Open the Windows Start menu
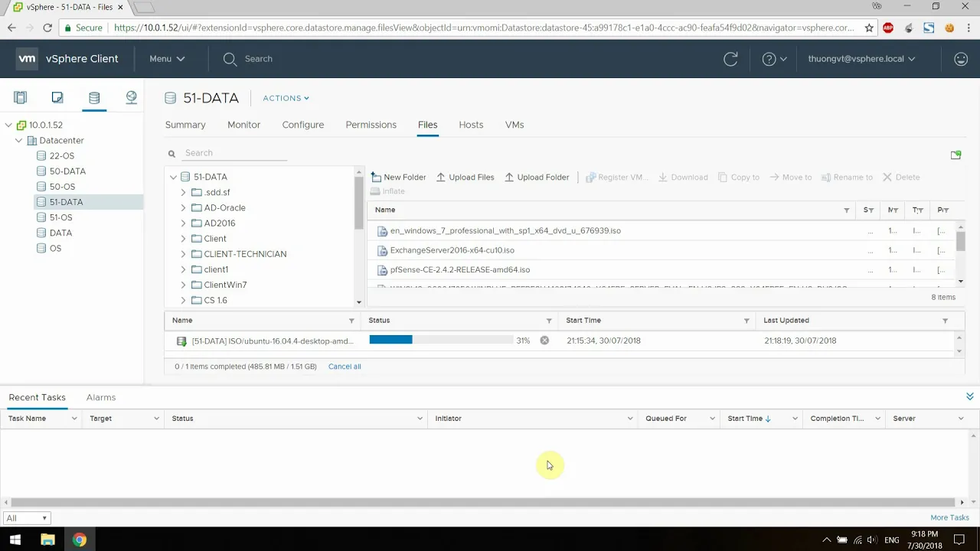 pyautogui.click(x=15, y=540)
